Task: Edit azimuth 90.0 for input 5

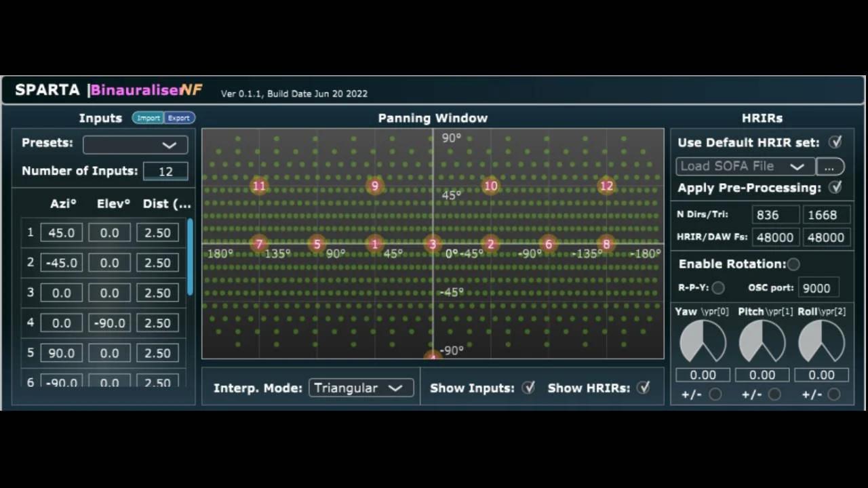Action: pyautogui.click(x=61, y=352)
